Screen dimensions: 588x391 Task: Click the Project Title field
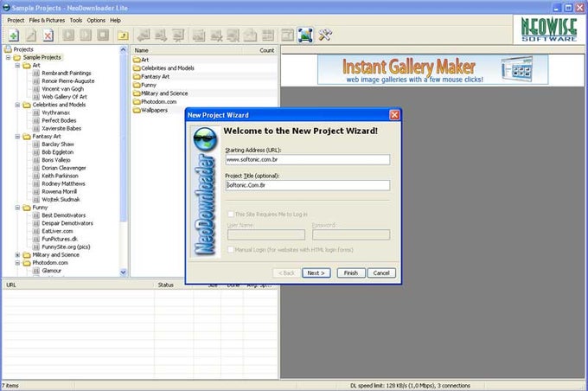(x=308, y=185)
